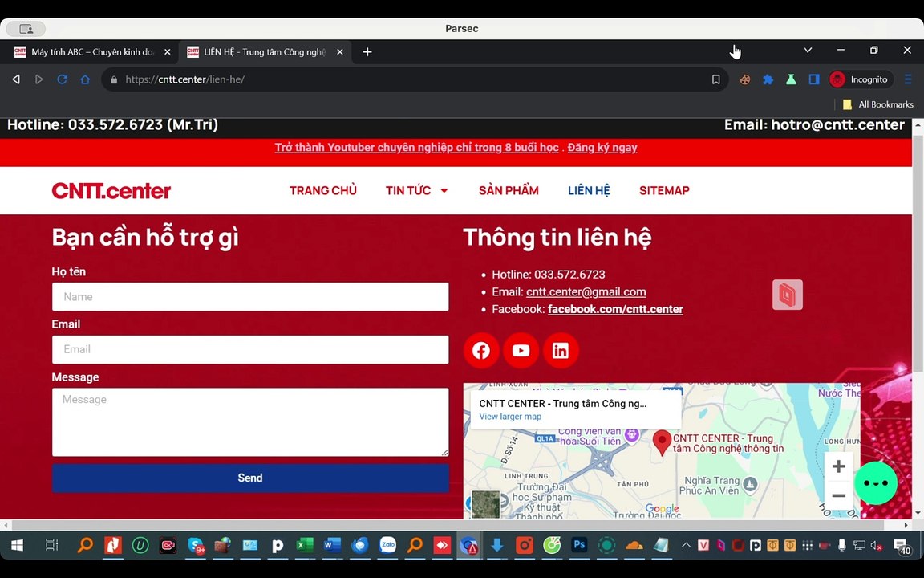Click the Đăng ký ngay link
The width and height of the screenshot is (924, 578).
click(x=602, y=148)
